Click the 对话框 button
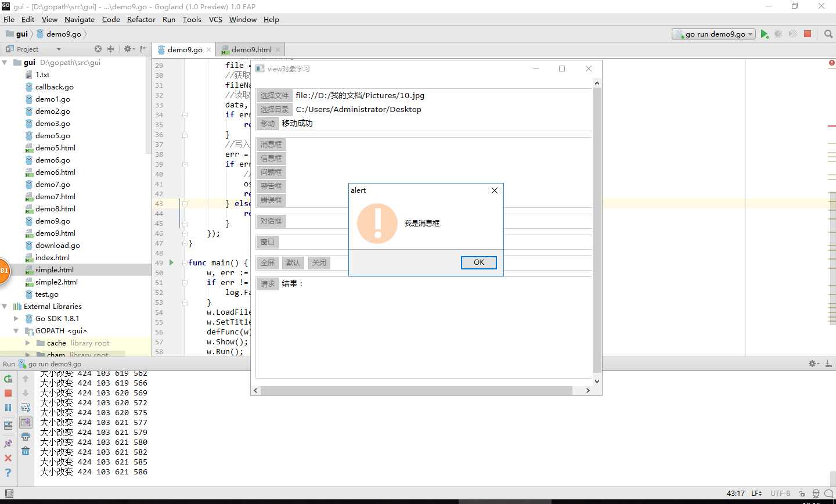 coord(271,221)
